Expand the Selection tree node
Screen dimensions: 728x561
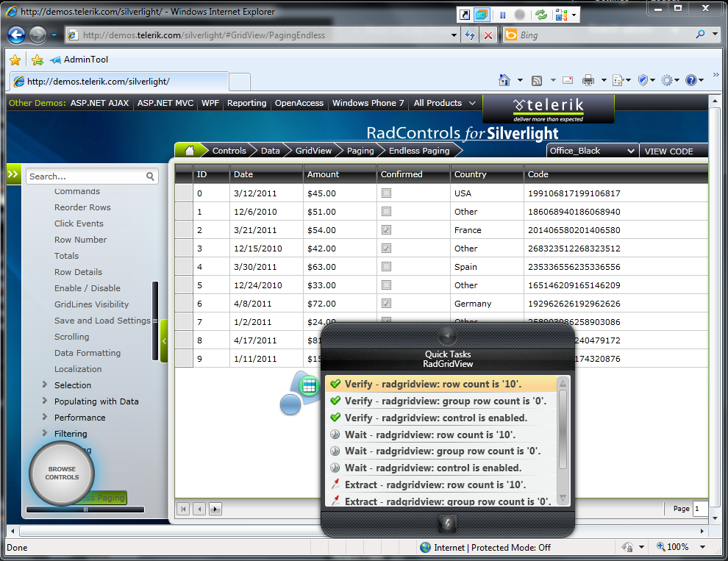point(45,385)
